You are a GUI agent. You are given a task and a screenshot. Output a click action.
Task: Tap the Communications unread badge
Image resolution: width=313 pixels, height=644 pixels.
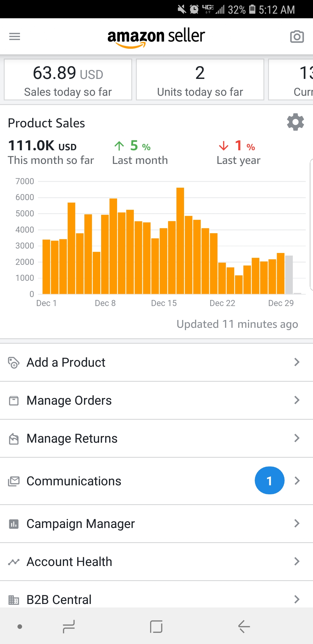point(269,481)
